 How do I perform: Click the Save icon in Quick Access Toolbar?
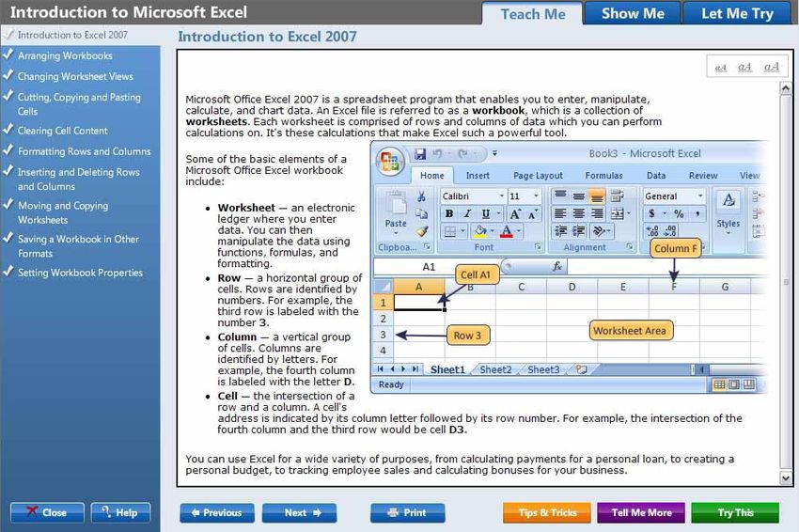pos(420,153)
